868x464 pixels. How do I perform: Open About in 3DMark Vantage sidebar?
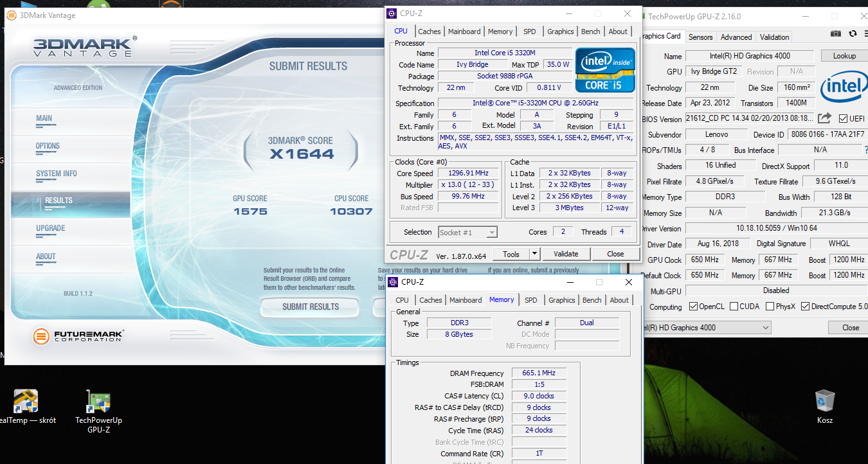(x=46, y=256)
